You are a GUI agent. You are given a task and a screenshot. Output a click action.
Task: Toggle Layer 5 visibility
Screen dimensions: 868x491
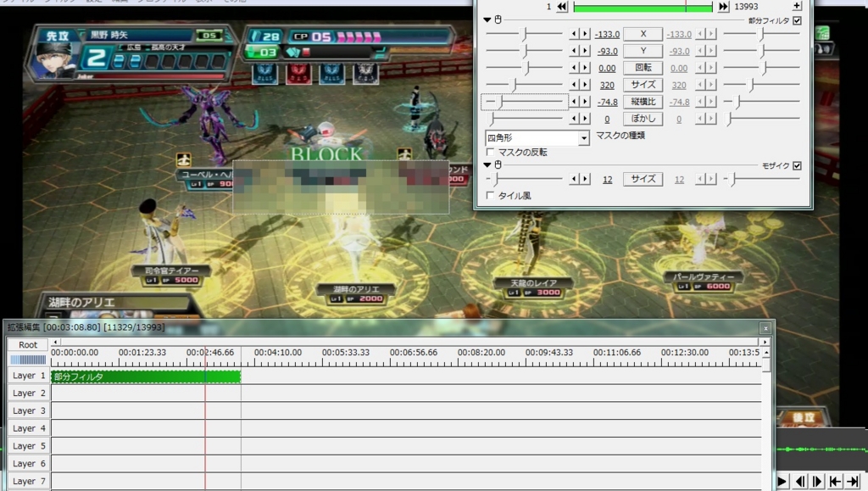click(x=28, y=446)
